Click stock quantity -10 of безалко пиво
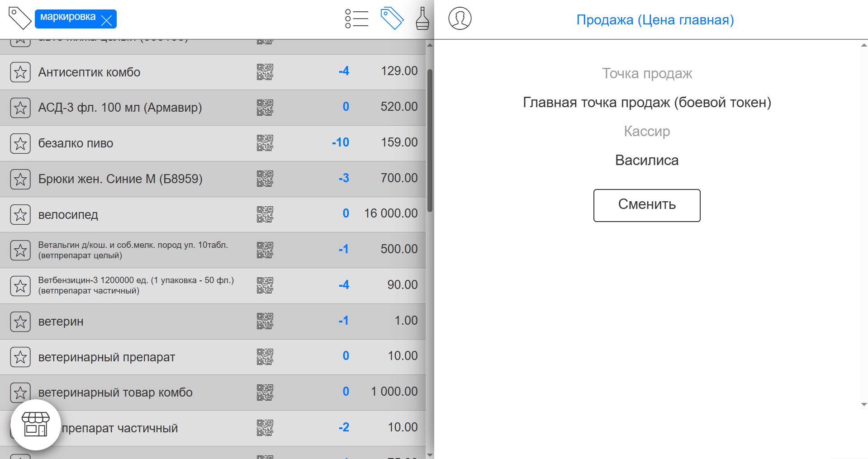 click(340, 142)
